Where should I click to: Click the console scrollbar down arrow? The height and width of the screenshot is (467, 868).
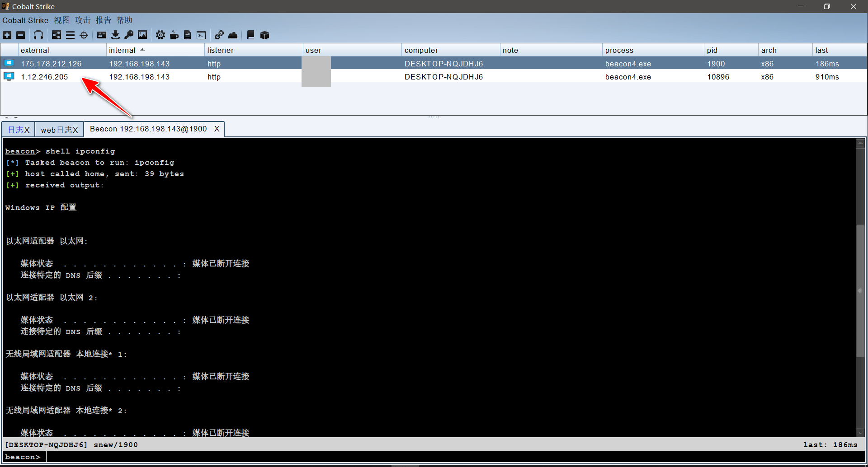tap(860, 432)
